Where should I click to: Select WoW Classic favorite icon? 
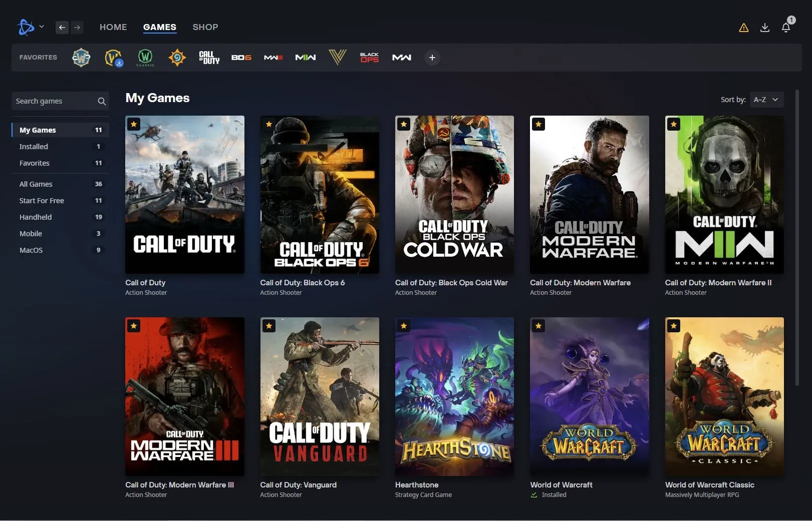(145, 58)
